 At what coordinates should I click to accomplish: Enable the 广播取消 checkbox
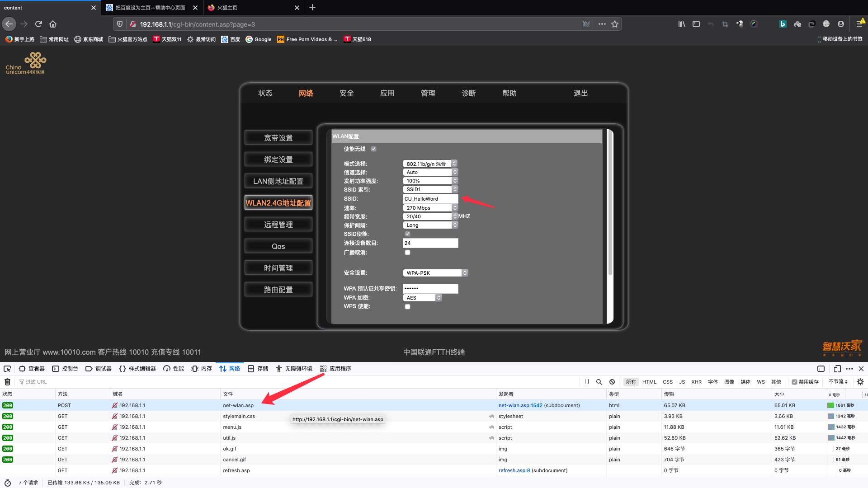[407, 253]
